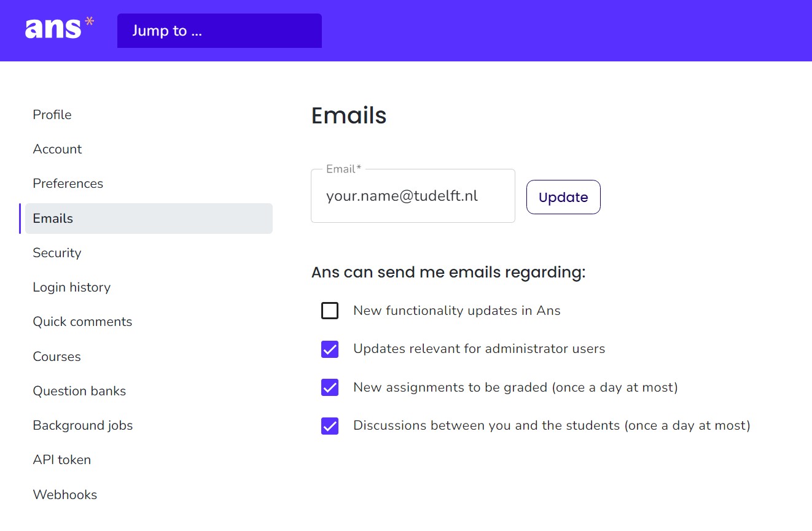
Task: Select Profile in the settings sidebar
Action: click(52, 114)
